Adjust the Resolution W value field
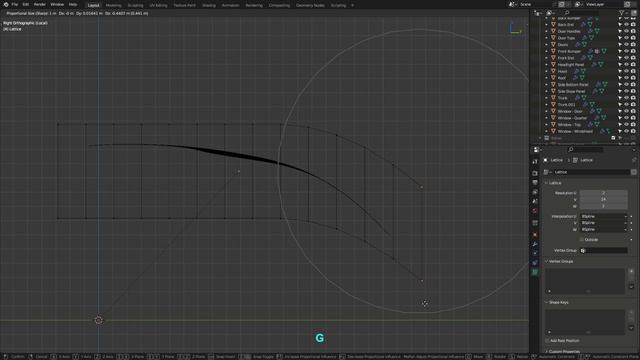Image resolution: width=640 pixels, height=360 pixels. tap(603, 206)
